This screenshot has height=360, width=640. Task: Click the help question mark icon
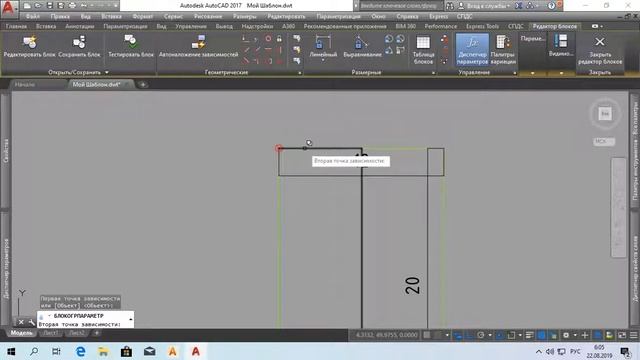[551, 6]
